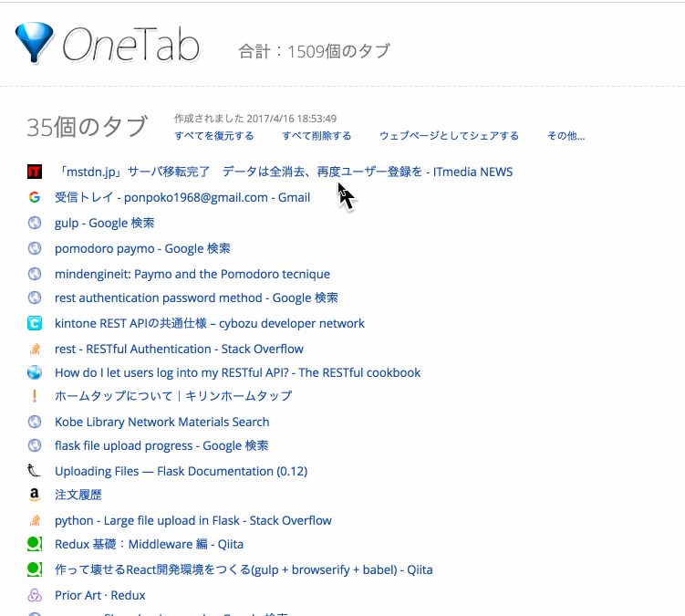Click Redux favicon beside Prior Art entry
Viewport: 685px width, 616px height.
click(x=35, y=595)
